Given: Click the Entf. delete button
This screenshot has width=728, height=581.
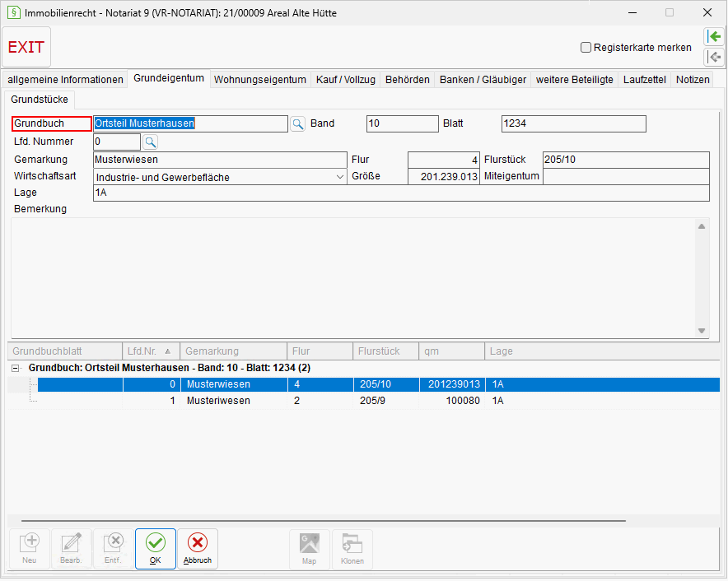Looking at the screenshot, I should click(x=113, y=549).
